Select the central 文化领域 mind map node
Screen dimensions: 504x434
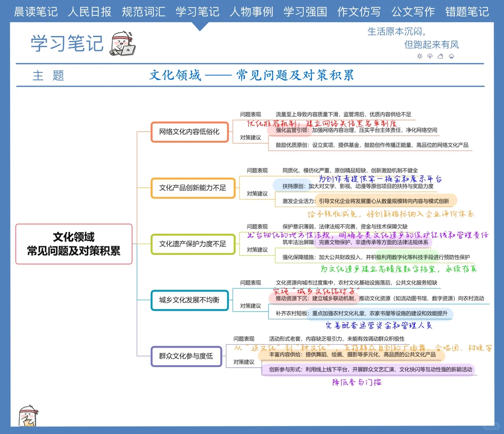(74, 244)
